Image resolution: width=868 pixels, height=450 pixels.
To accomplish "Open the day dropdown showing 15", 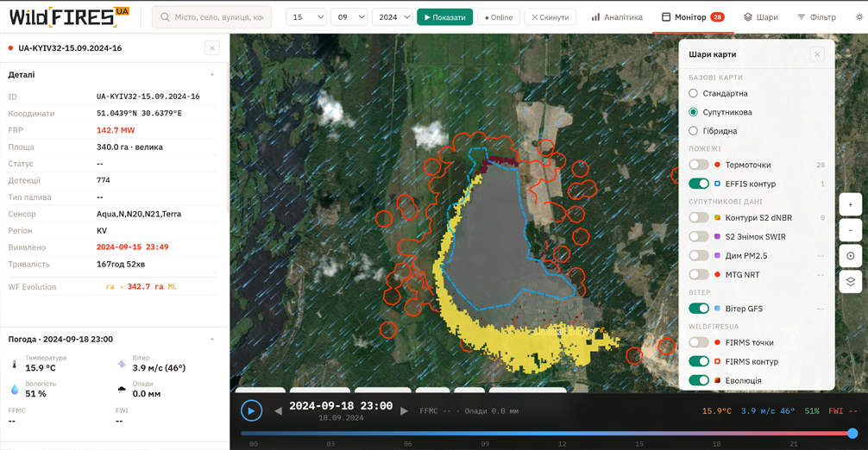I will pyautogui.click(x=306, y=17).
